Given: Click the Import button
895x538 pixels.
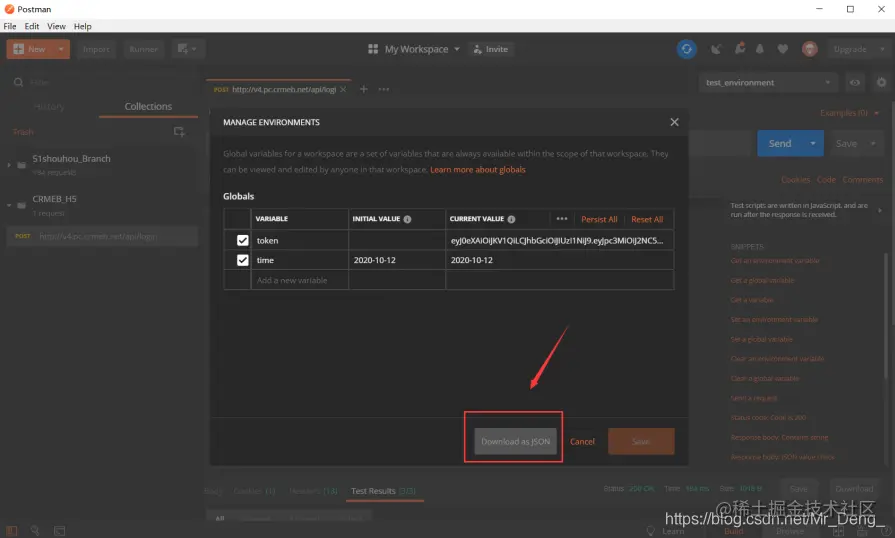Looking at the screenshot, I should click(x=96, y=49).
